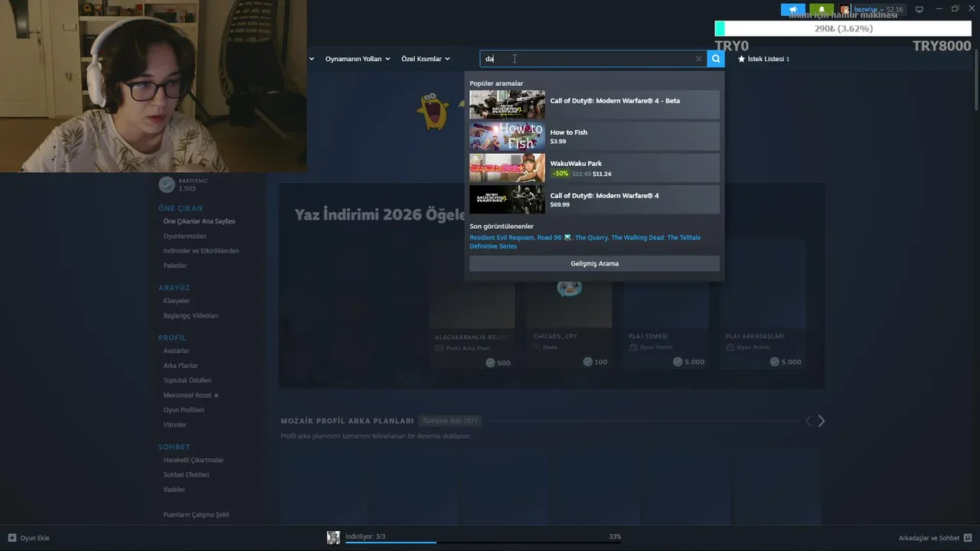The width and height of the screenshot is (980, 551).
Task: Open the Call of Duty Modern Warfare 4 Beta thumbnail
Action: (x=507, y=105)
